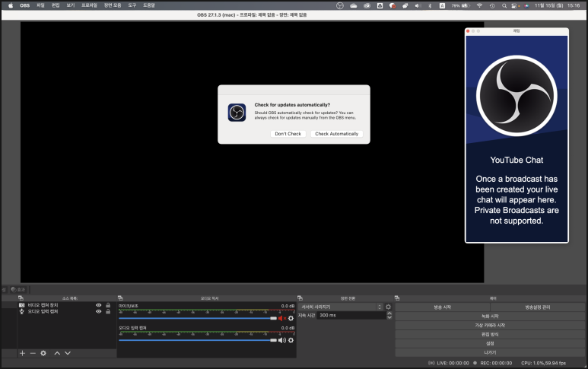Image resolution: width=588 pixels, height=369 pixels.
Task: Open the OBS application menu
Action: [x=25, y=5]
